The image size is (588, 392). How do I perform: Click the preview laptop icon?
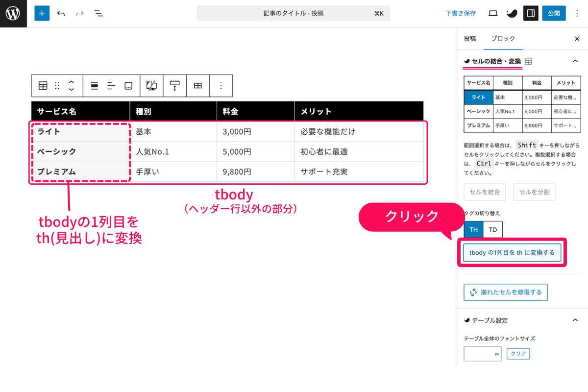(x=492, y=13)
